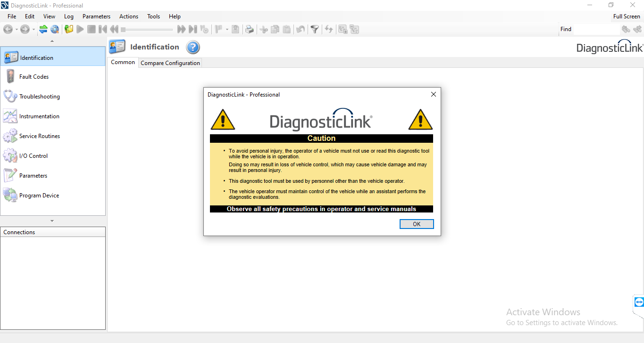Click the sidebar scroll-down arrow
The width and height of the screenshot is (644, 343).
coord(52,221)
